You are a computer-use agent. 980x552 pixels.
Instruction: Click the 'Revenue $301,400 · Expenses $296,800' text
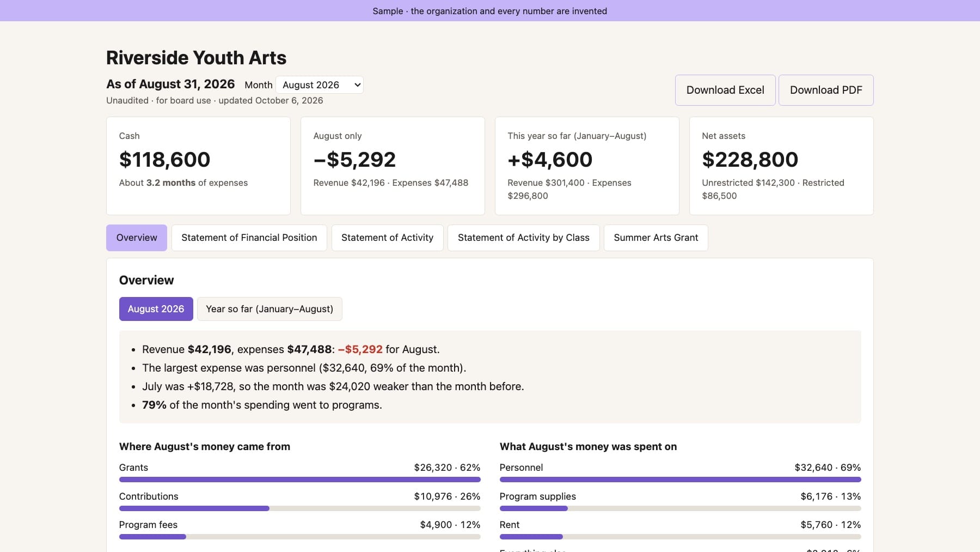(569, 189)
